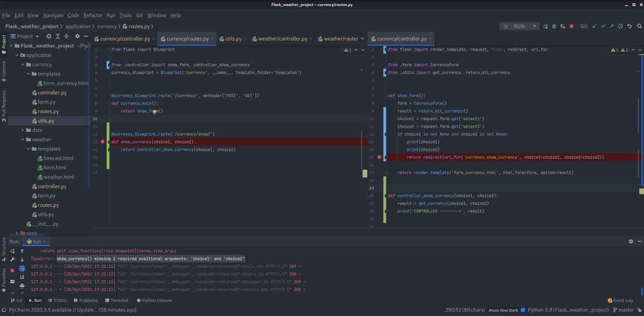This screenshot has width=644, height=316.
Task: Click the green Debug bug icon
Action: [x=554, y=26]
